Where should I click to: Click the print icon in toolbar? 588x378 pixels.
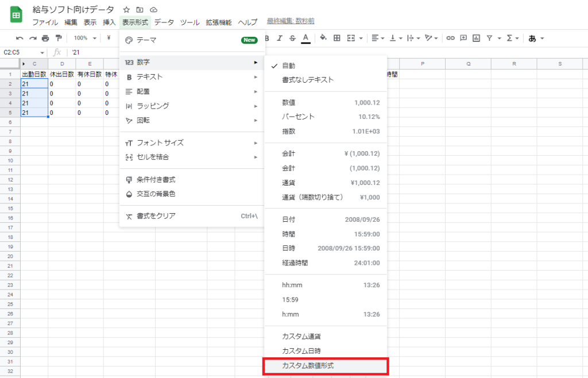pos(45,38)
